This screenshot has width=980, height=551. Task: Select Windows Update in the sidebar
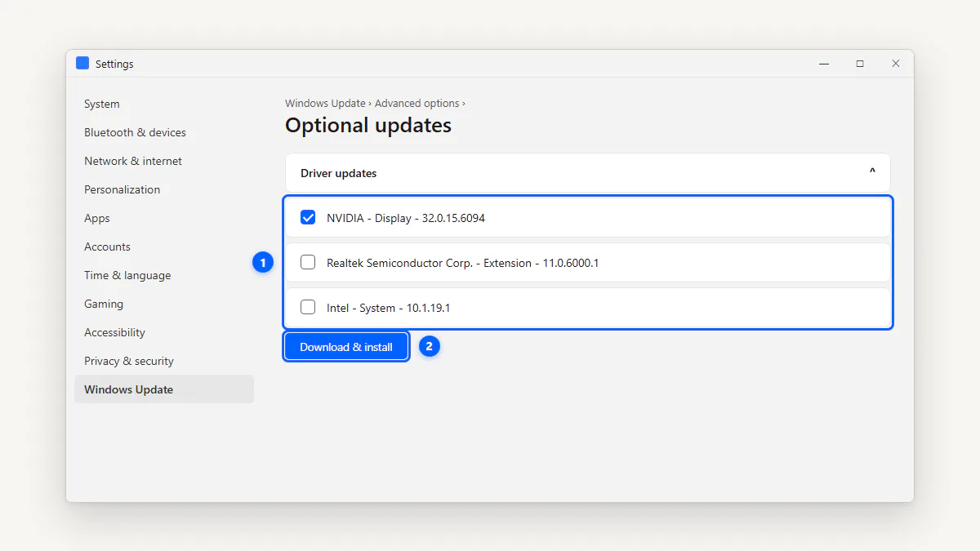[164, 389]
